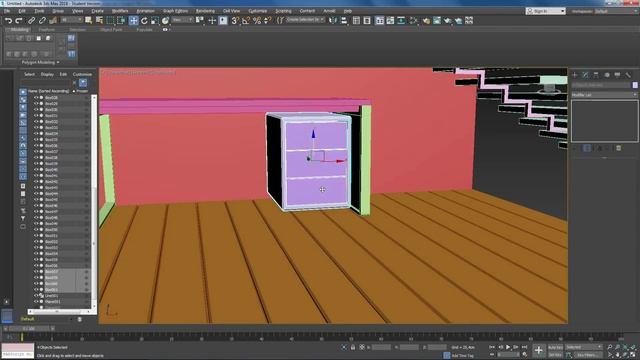Click Select in Scene Explorer menu
The height and width of the screenshot is (360, 640).
point(29,74)
